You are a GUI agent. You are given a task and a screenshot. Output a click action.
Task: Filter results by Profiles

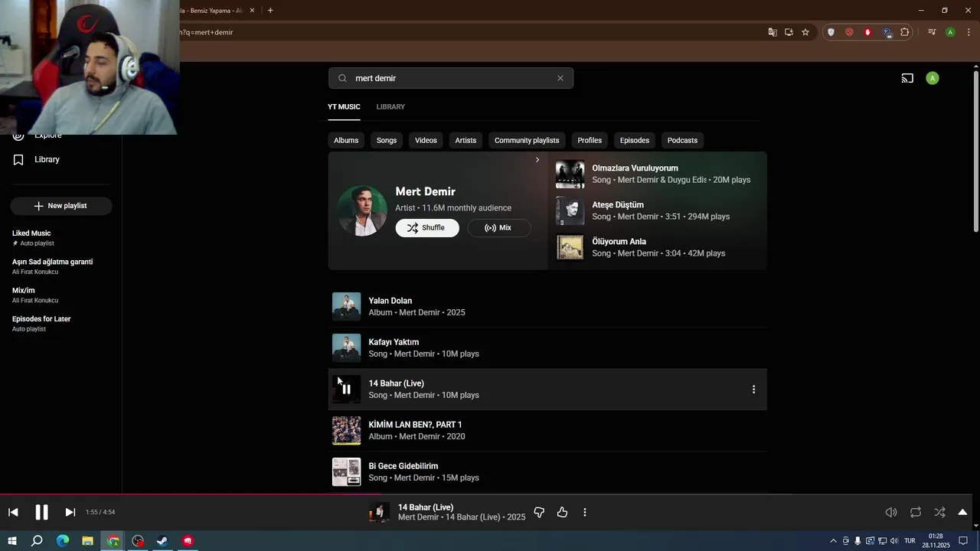(590, 140)
